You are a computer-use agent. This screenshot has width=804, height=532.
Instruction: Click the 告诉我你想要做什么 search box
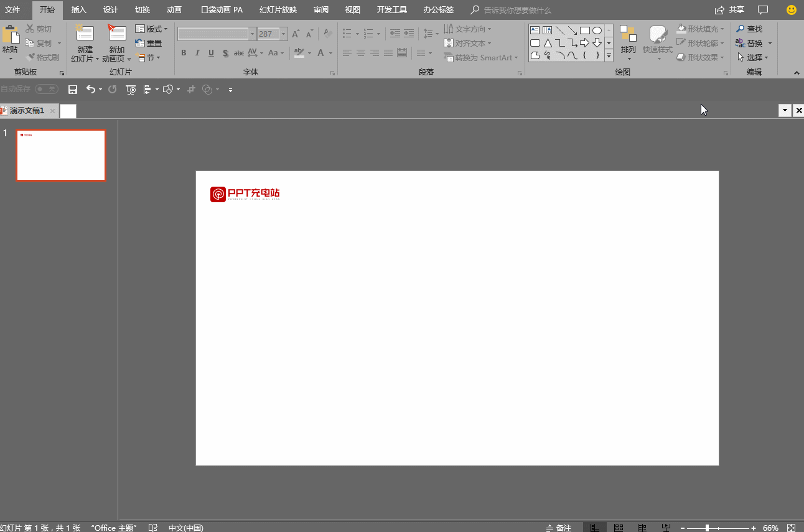point(518,10)
